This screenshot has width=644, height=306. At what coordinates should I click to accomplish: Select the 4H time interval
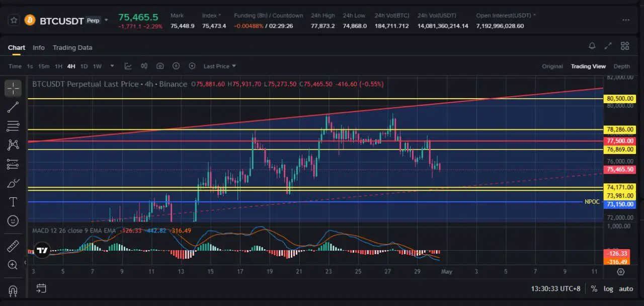(71, 66)
